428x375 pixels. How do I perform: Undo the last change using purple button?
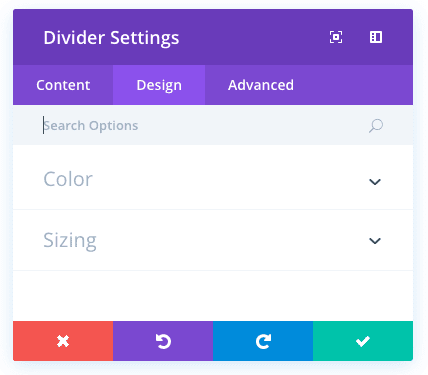coord(163,341)
